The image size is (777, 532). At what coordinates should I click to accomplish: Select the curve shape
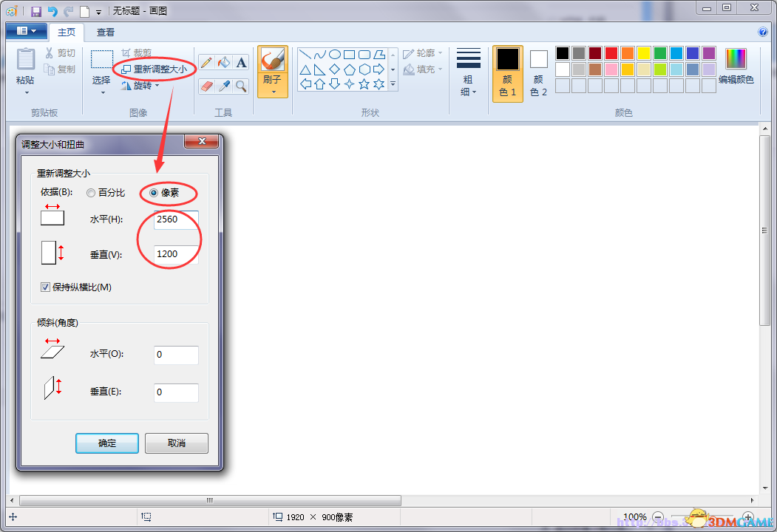(320, 55)
